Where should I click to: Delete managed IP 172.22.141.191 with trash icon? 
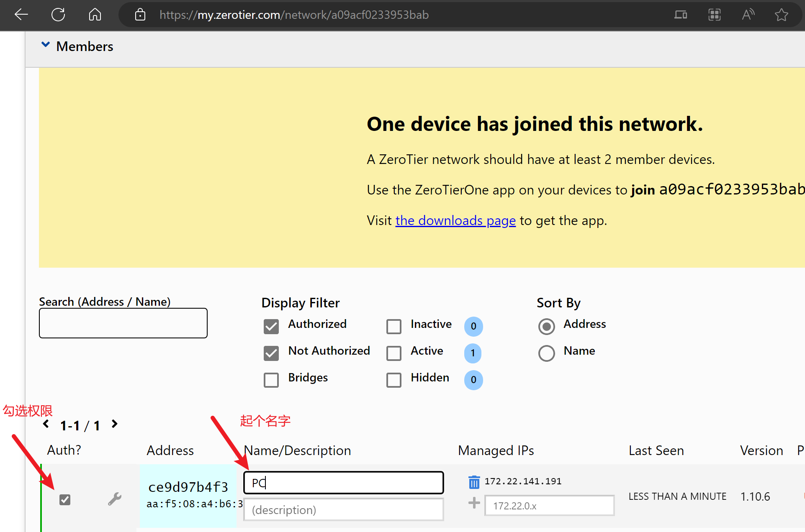474,482
